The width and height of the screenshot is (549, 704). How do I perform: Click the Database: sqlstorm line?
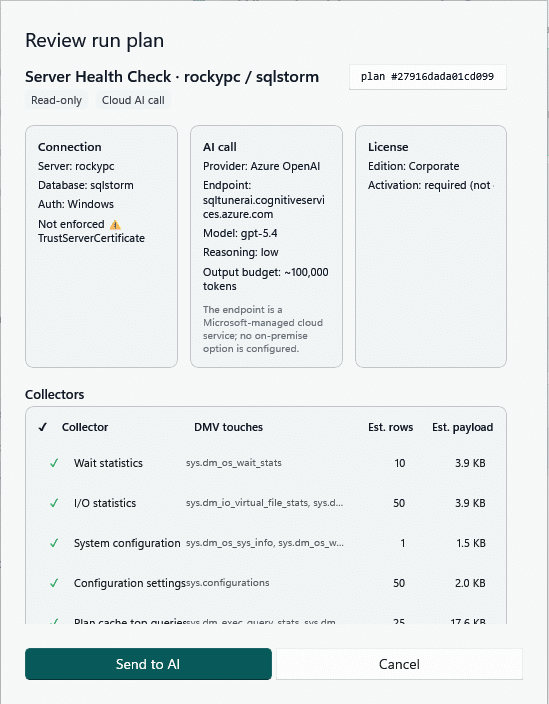[x=86, y=185]
